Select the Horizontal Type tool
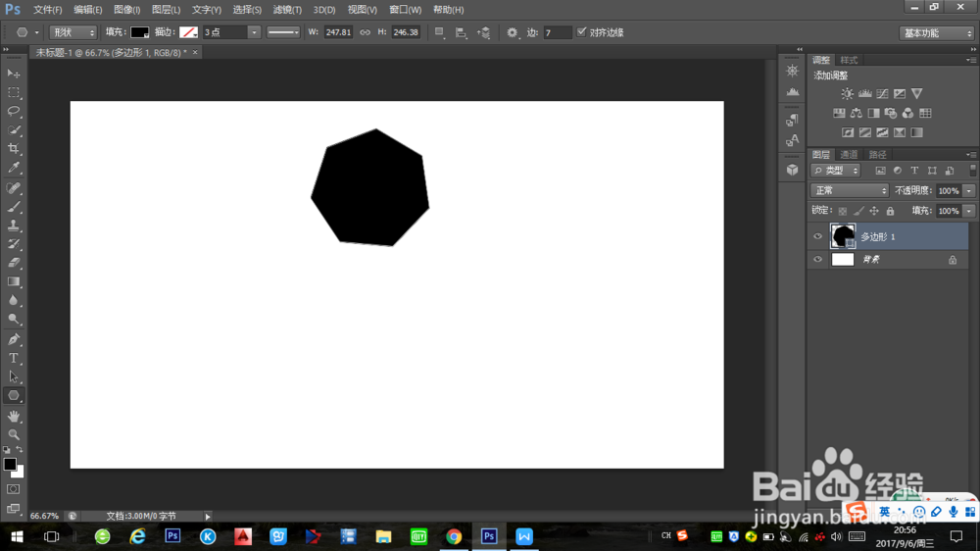 tap(13, 359)
